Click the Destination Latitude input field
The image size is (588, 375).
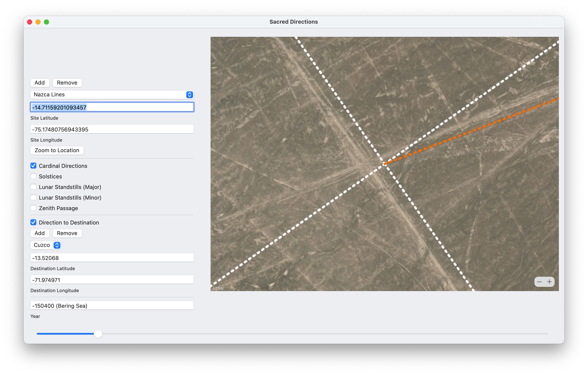(x=112, y=258)
